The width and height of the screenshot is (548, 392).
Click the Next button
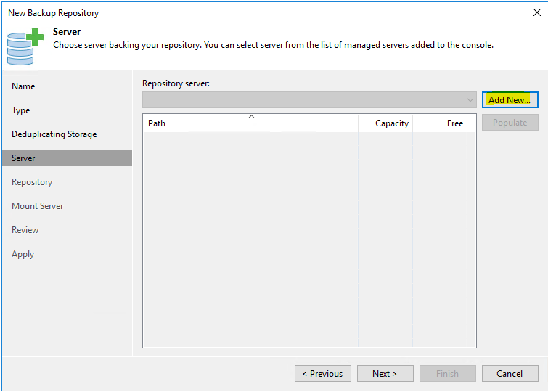pos(385,374)
